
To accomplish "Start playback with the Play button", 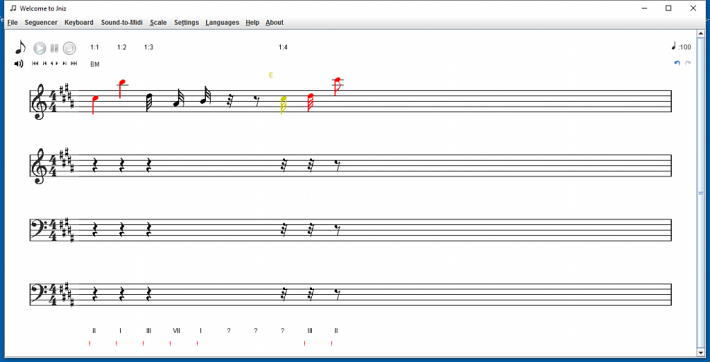I will coord(40,48).
